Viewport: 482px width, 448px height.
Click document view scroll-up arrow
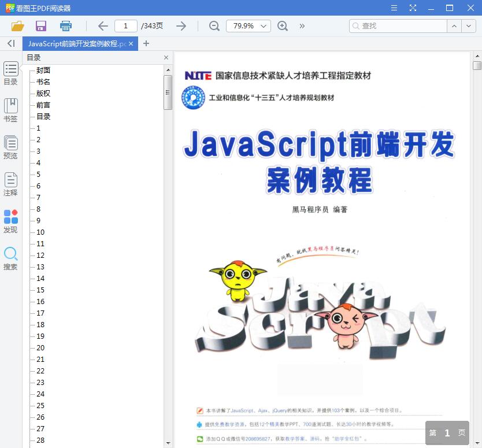(477, 56)
